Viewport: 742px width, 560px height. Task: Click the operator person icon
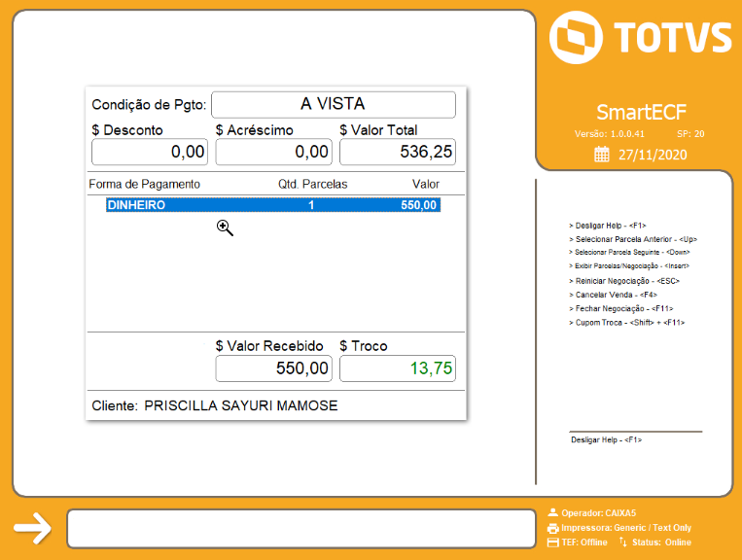click(x=552, y=512)
